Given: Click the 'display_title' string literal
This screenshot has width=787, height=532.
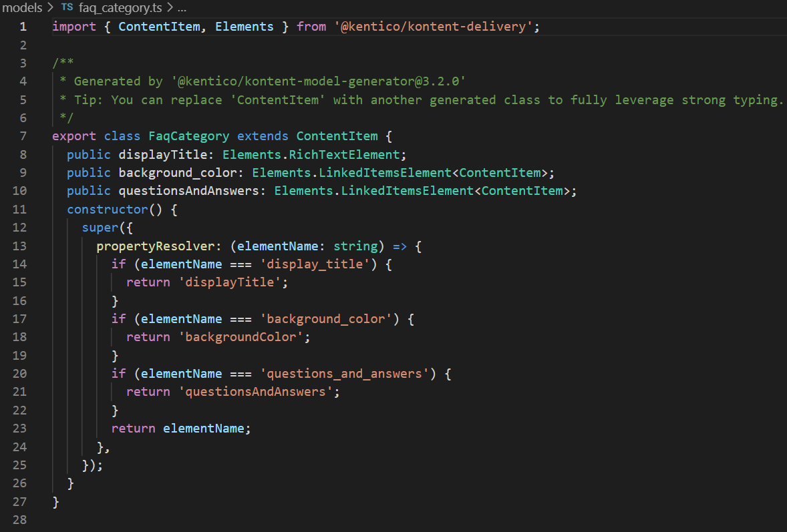Looking at the screenshot, I should pos(315,264).
